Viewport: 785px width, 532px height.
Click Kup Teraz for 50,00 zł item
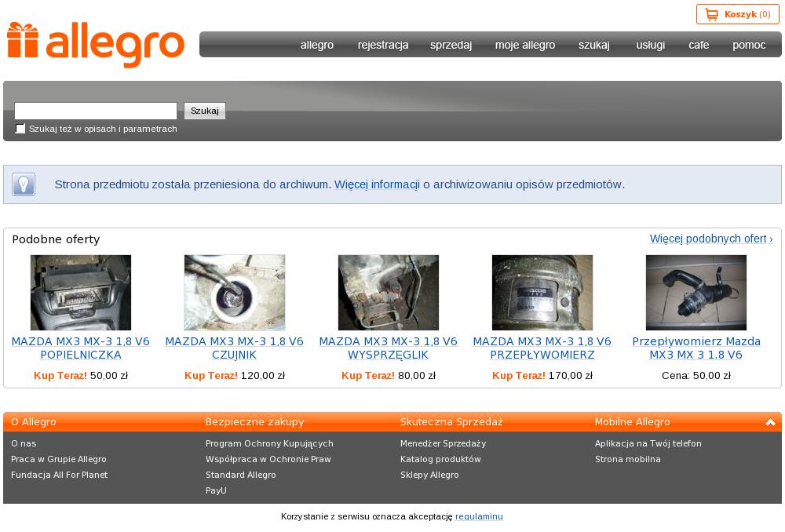60,375
